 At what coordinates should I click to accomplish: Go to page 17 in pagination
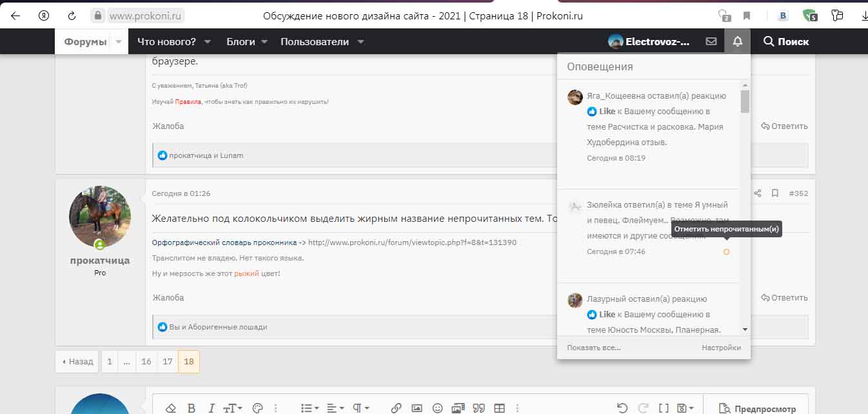coord(168,362)
